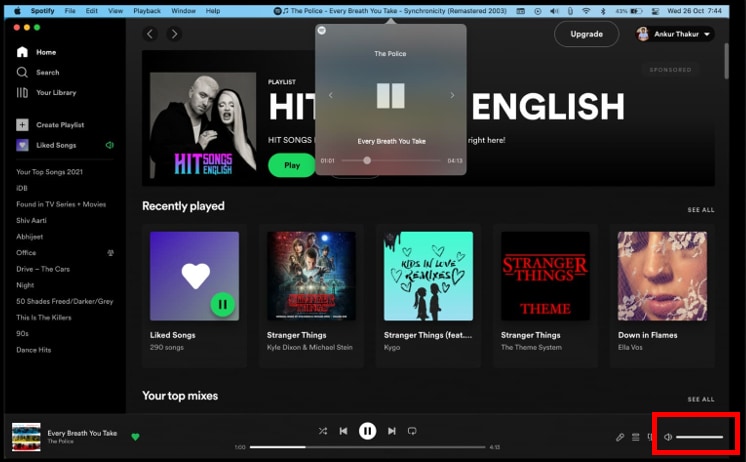The height and width of the screenshot is (462, 746).
Task: Click the menu bar sound volume icon
Action: tap(554, 10)
